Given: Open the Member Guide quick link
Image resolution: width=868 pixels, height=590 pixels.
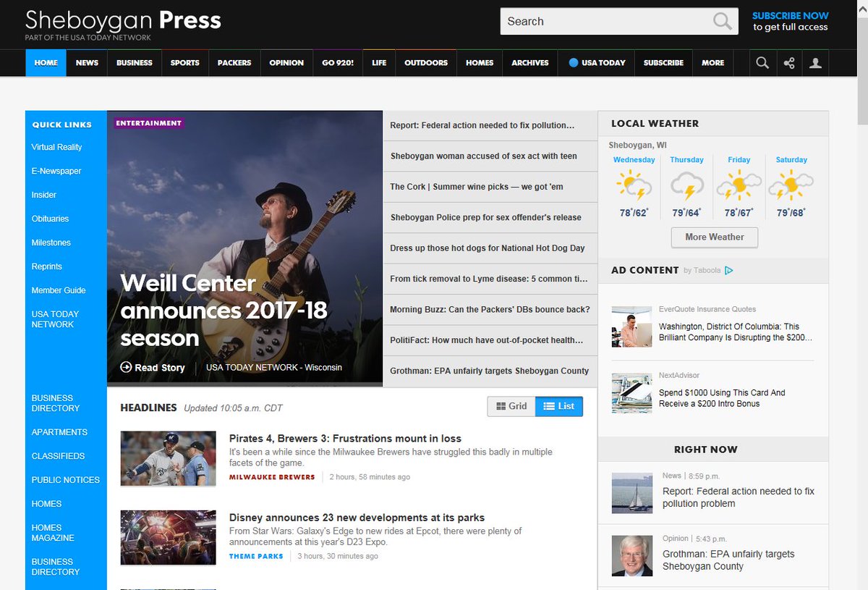Looking at the screenshot, I should click(x=58, y=290).
